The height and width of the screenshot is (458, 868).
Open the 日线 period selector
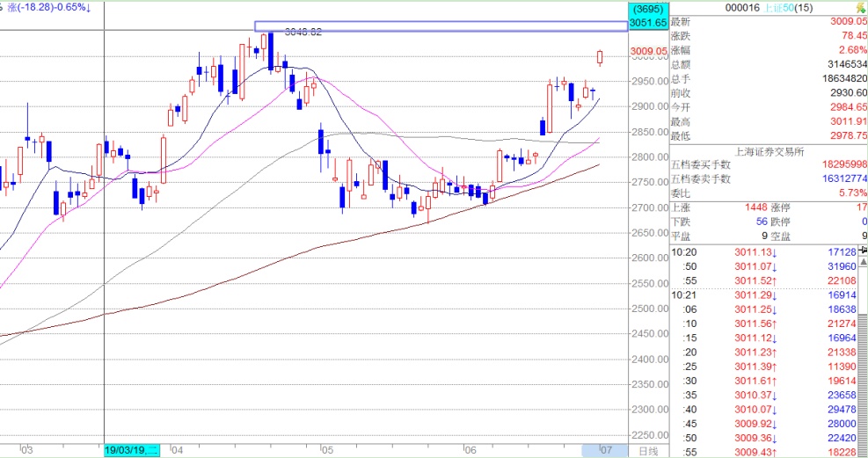[x=648, y=451]
